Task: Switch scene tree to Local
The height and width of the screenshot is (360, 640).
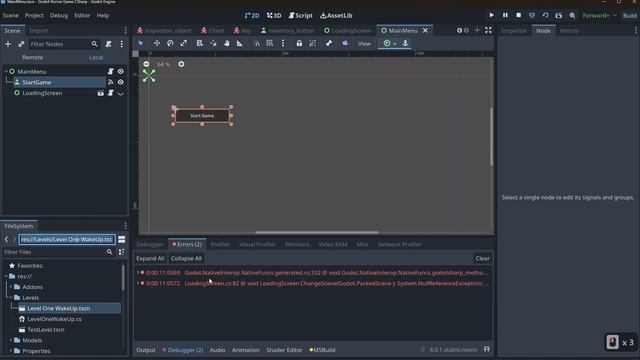Action: click(x=96, y=58)
